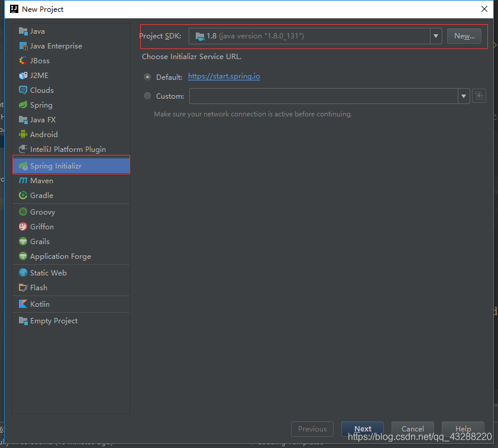Click the IntelliJ logo in title bar
Image resolution: width=498 pixels, height=448 pixels.
pos(14,9)
